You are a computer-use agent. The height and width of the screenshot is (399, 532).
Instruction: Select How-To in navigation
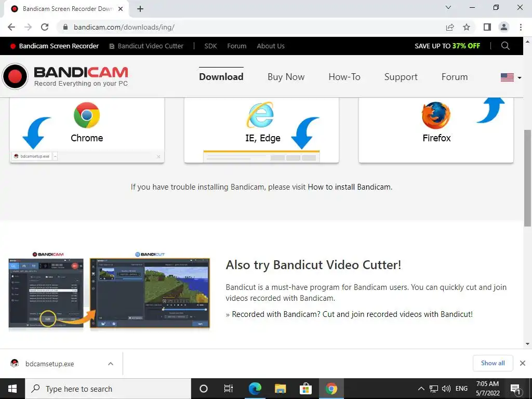pos(344,77)
